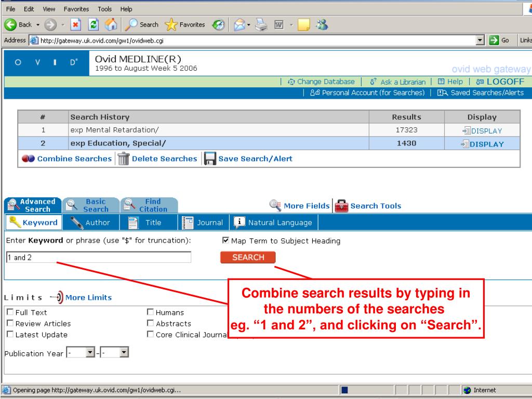Click the Save Search floppy disk icon
The image size is (532, 399).
(x=210, y=158)
